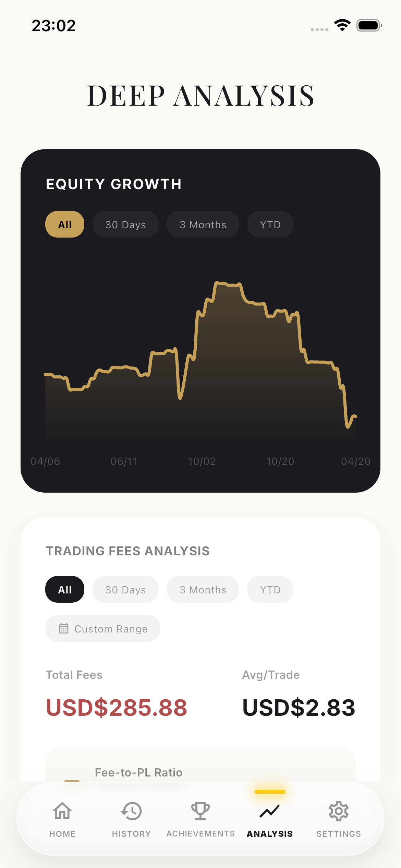Filter Trading Fees by YTD
401x868 pixels.
click(270, 590)
